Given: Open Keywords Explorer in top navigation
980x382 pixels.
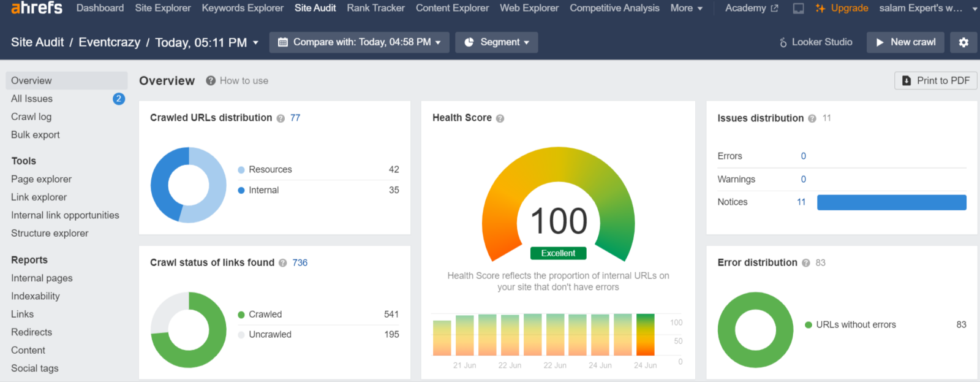Looking at the screenshot, I should point(243,8).
